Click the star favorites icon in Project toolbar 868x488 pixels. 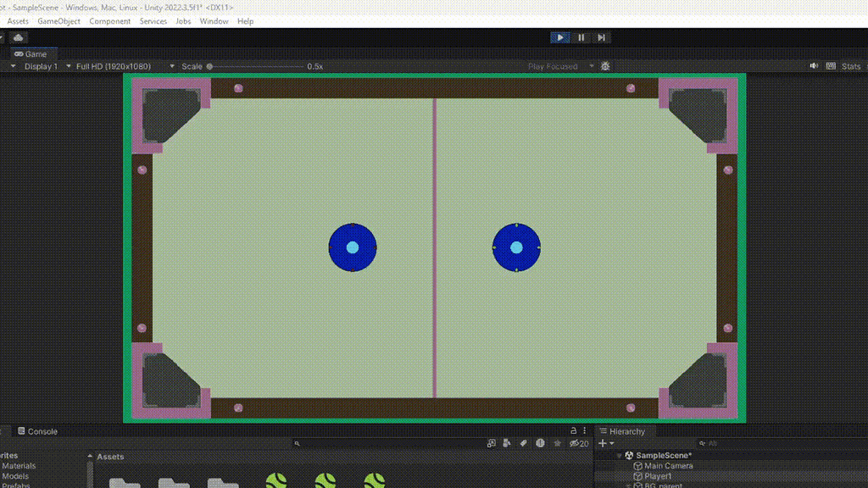pyautogui.click(x=558, y=443)
